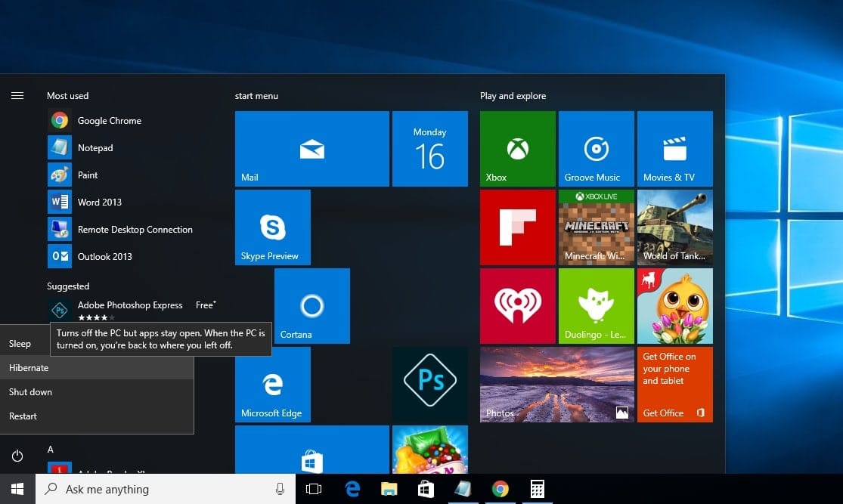The image size is (843, 504).
Task: Click the Power button in Start menu
Action: point(17,456)
